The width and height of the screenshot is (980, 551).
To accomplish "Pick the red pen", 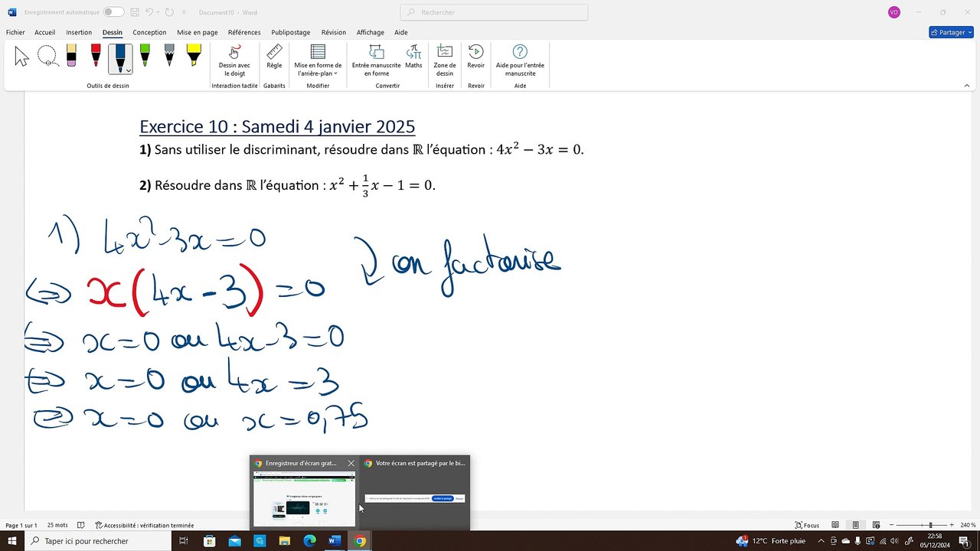I will coord(96,55).
